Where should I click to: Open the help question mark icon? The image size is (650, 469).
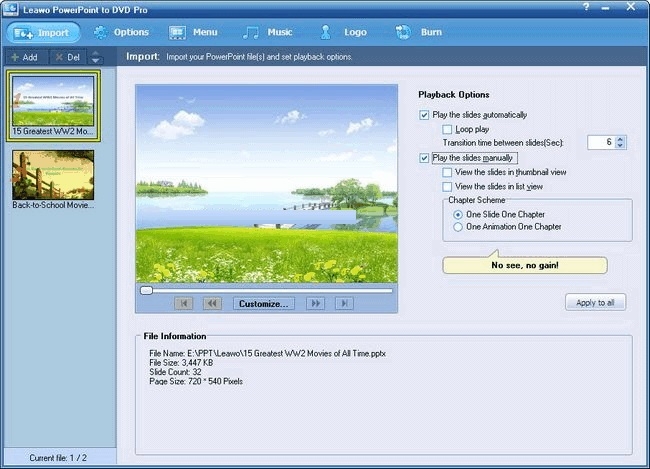[598, 9]
